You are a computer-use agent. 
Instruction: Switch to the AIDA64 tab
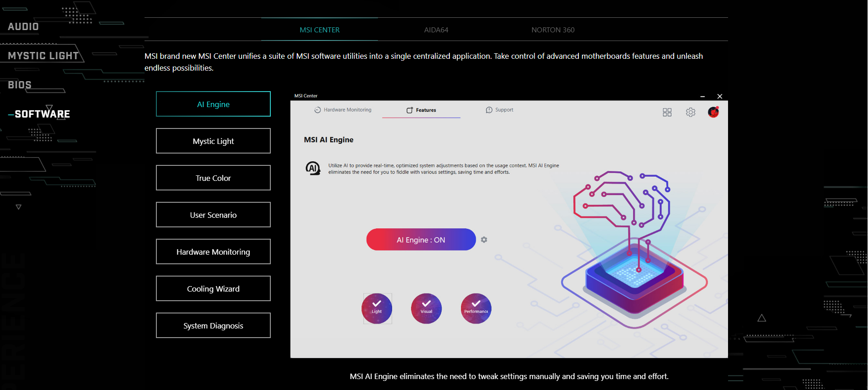coord(436,30)
